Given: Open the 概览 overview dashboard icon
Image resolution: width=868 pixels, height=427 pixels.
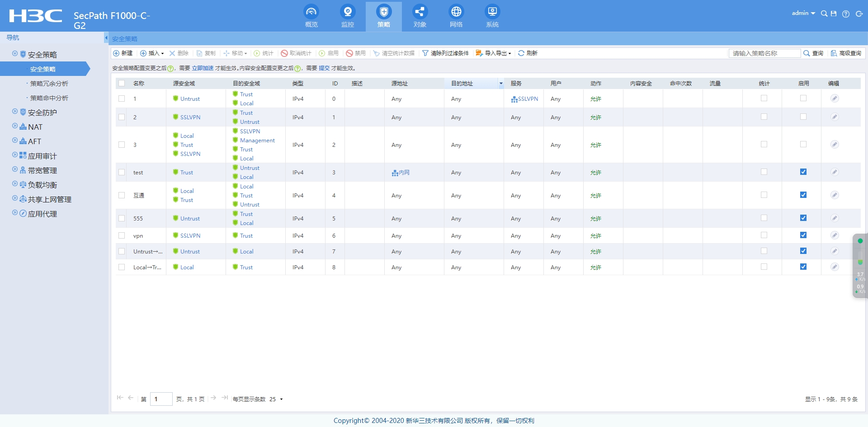Looking at the screenshot, I should (x=311, y=12).
